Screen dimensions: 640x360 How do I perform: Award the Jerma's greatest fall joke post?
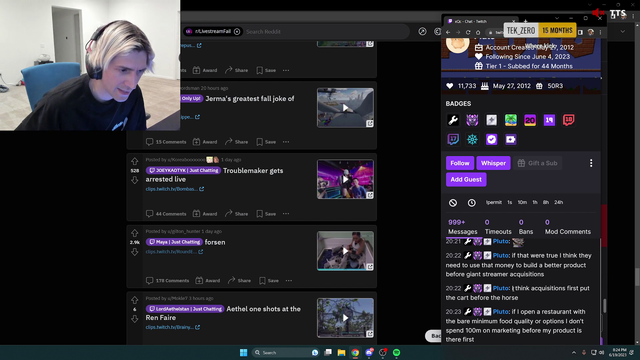205,142
